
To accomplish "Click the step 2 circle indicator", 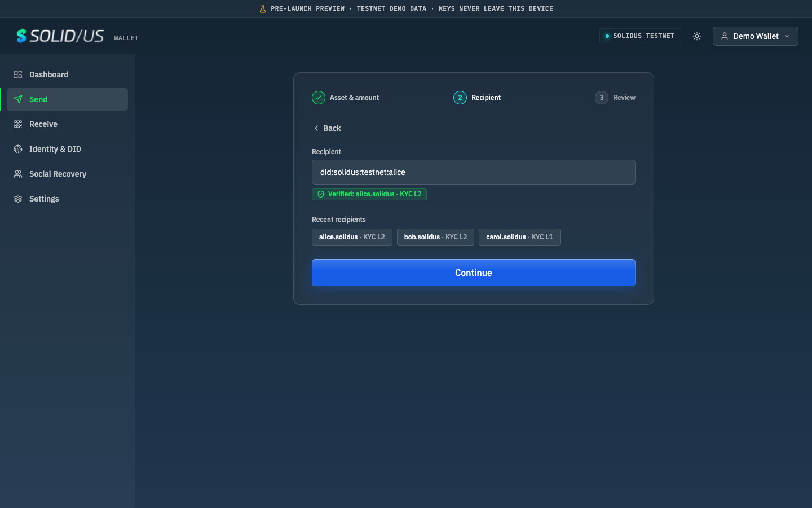I will coord(460,98).
